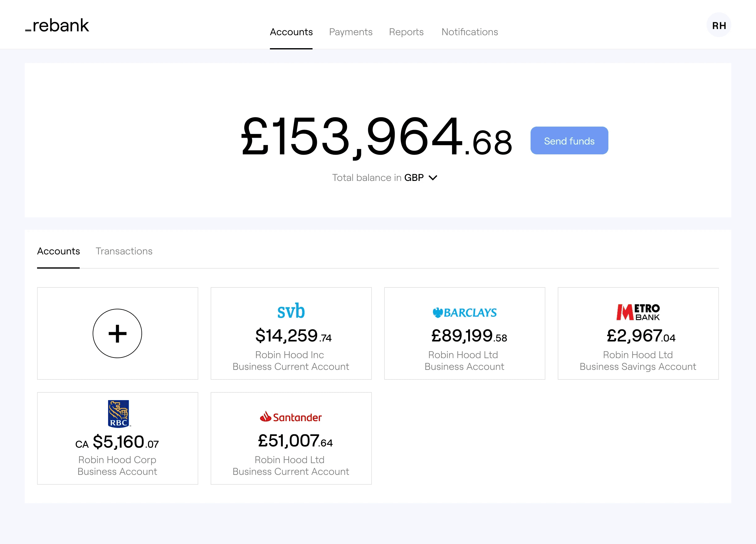Navigate to the Reports page
The height and width of the screenshot is (544, 756).
[406, 32]
